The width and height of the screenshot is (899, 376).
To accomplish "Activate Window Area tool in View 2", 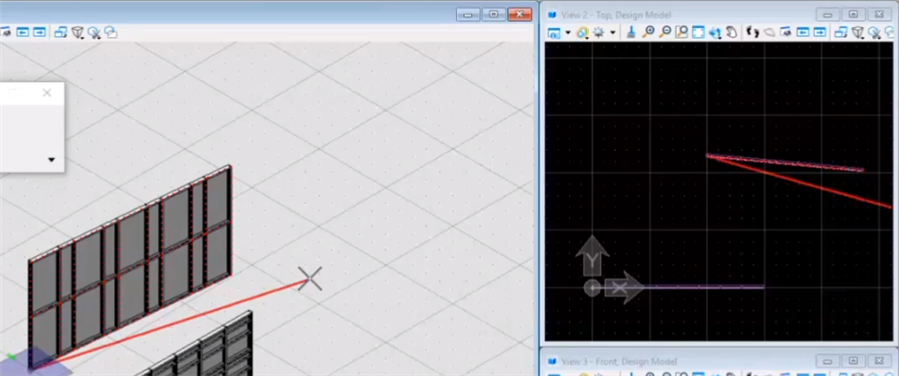I will (682, 32).
